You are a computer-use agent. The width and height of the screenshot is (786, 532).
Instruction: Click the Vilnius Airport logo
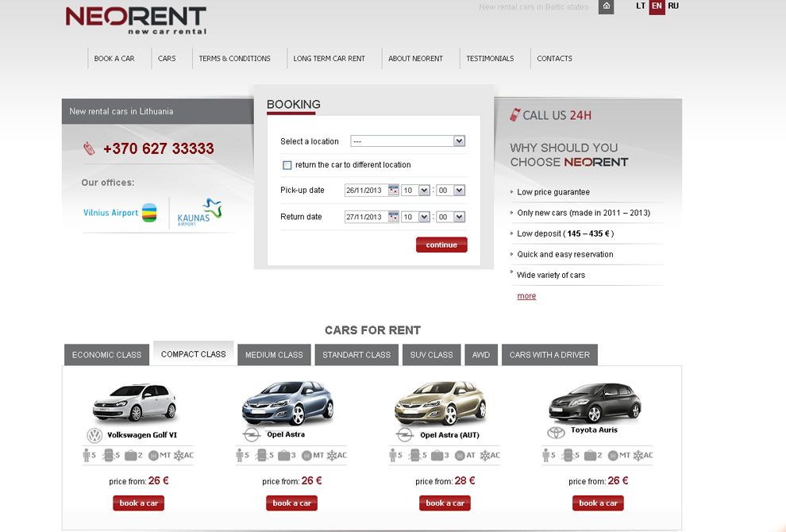120,213
